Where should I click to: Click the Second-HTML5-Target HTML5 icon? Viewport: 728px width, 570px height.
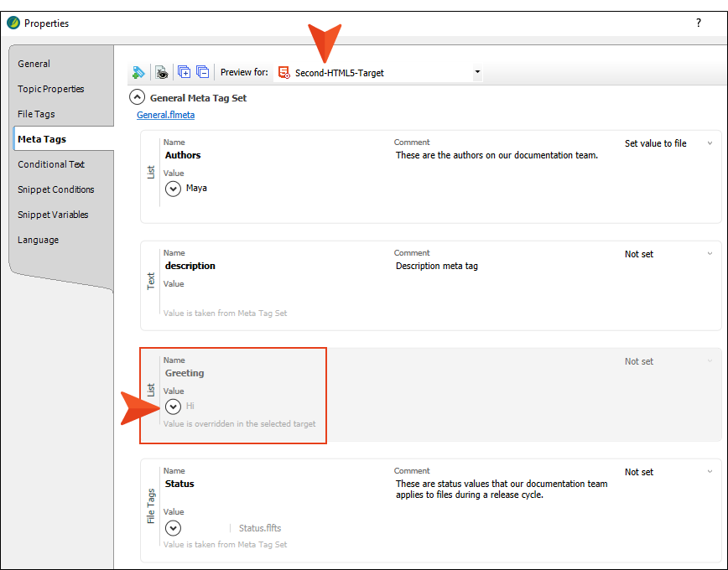point(283,72)
